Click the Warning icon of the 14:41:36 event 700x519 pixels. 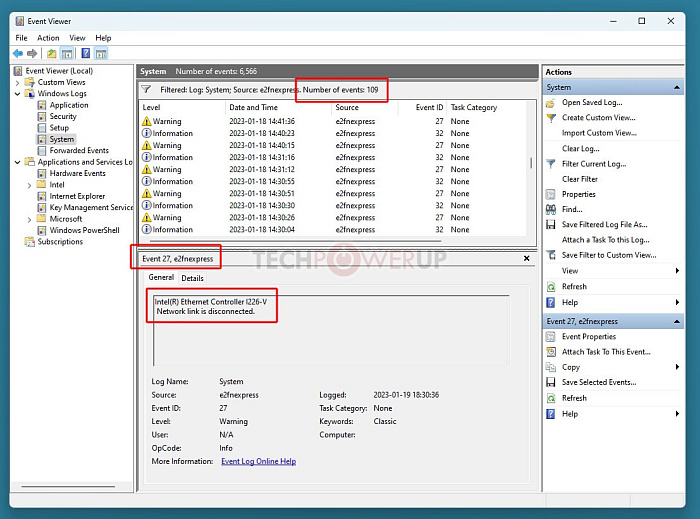click(x=146, y=121)
